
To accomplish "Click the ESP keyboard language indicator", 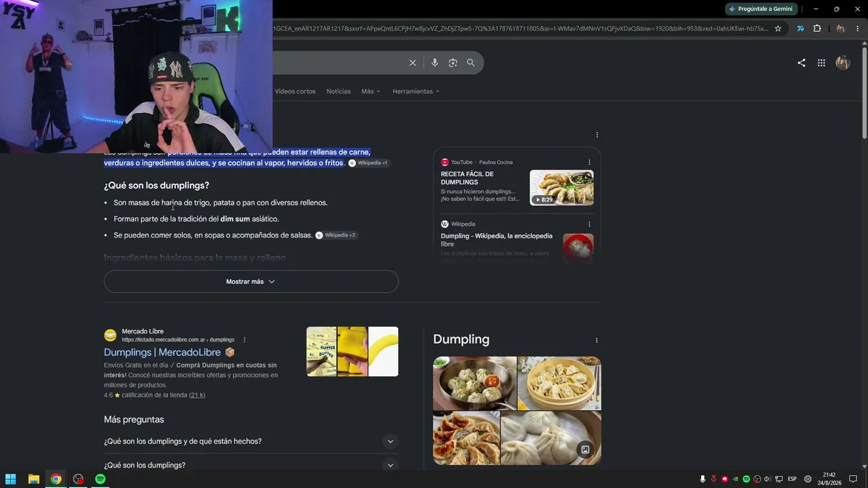I will pyautogui.click(x=792, y=479).
